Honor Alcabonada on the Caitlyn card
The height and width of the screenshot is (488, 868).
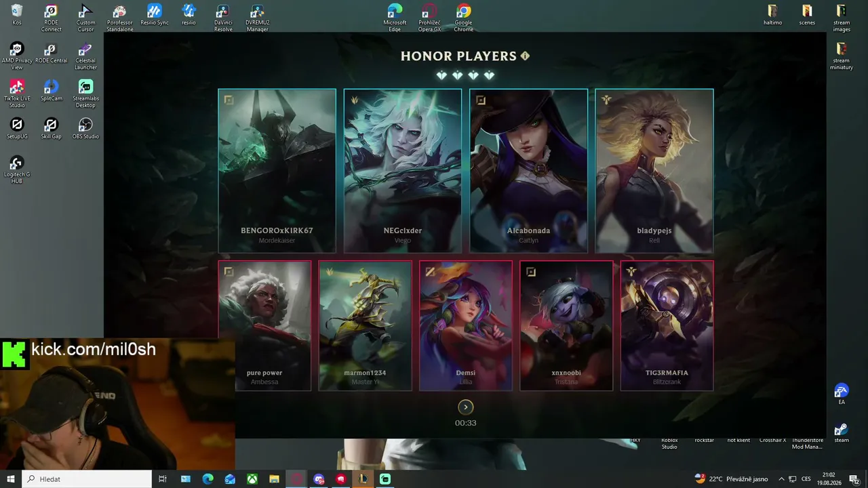click(528, 171)
